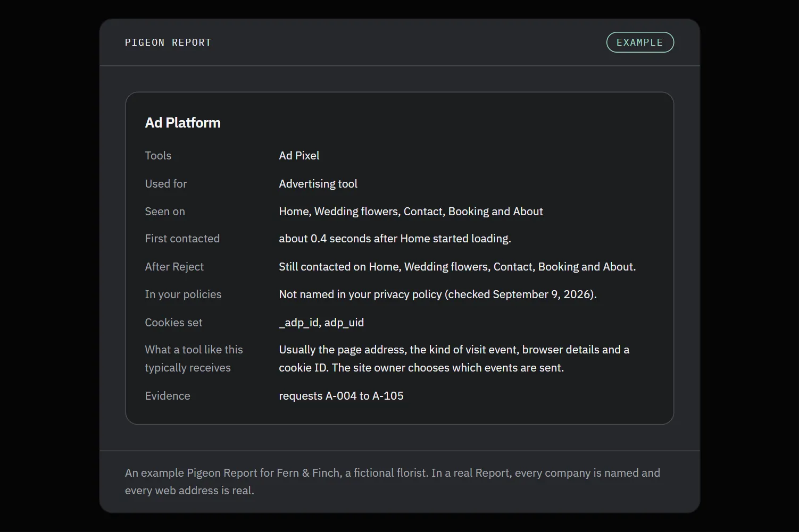Click the Used for label

[166, 184]
